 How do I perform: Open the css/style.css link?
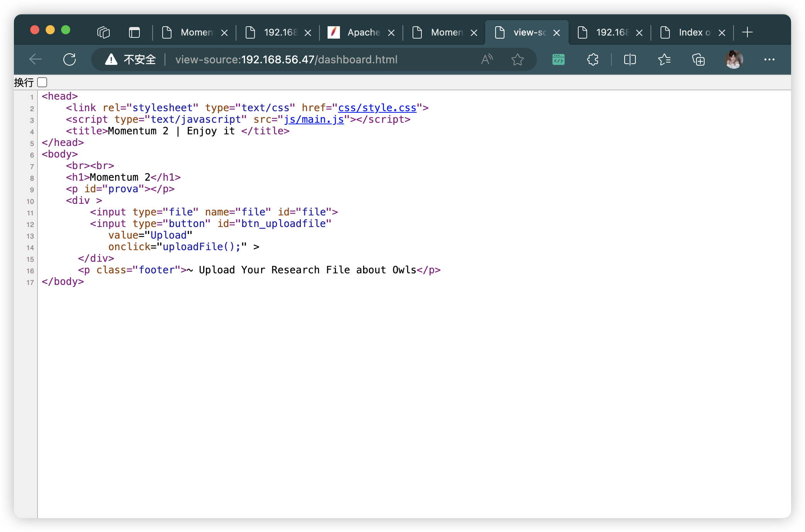point(377,107)
